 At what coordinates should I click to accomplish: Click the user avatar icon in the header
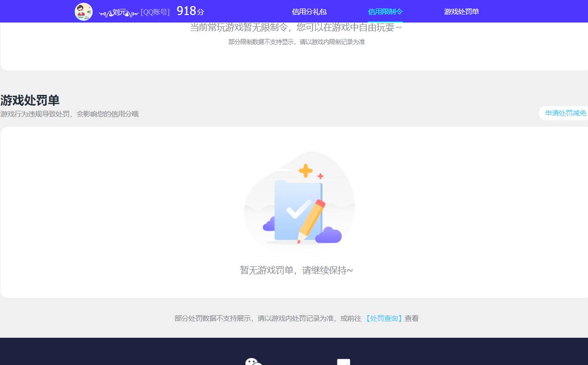pyautogui.click(x=83, y=11)
